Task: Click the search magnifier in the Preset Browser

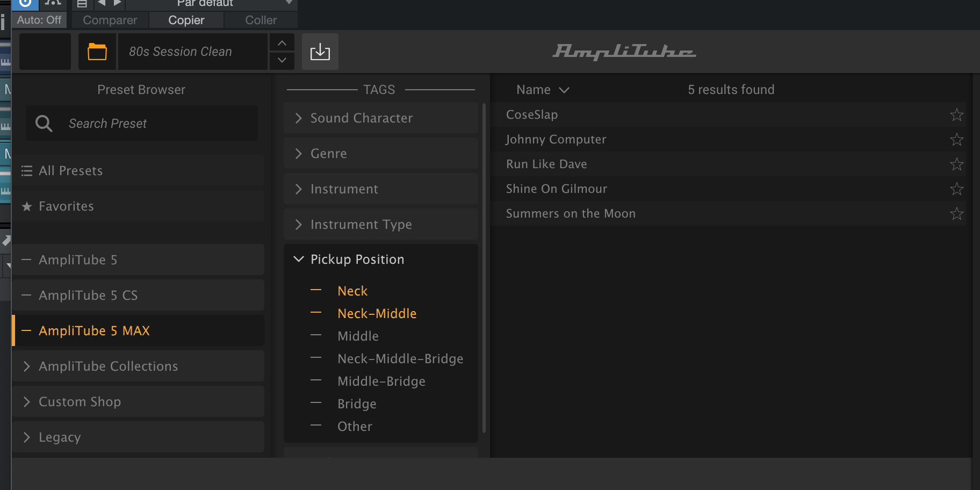Action: point(44,123)
